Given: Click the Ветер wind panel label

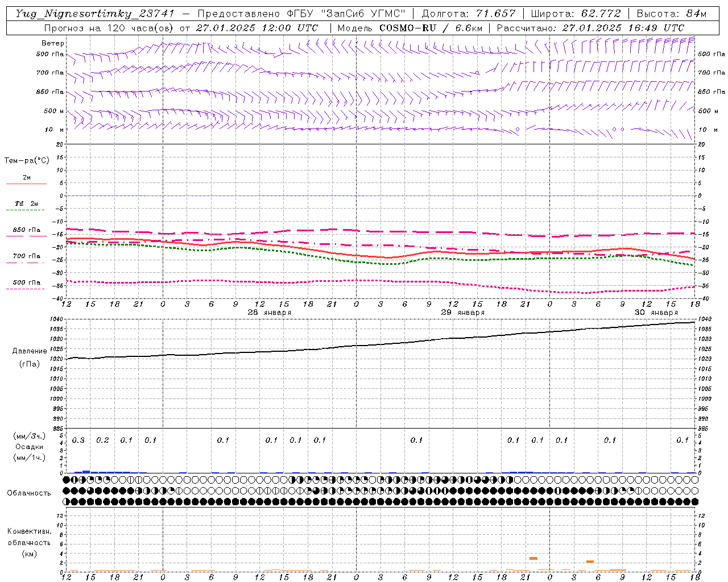Looking at the screenshot, I should click(x=53, y=43).
